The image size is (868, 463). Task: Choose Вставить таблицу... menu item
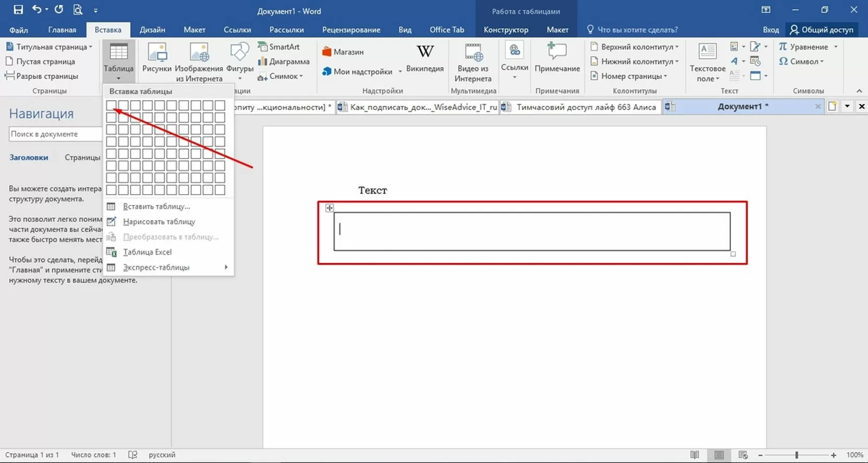click(x=168, y=207)
